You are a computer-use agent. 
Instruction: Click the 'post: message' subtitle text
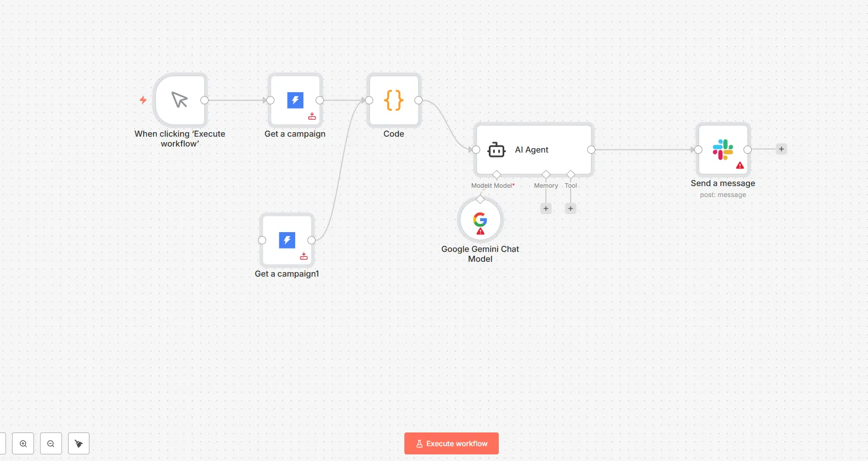(723, 195)
